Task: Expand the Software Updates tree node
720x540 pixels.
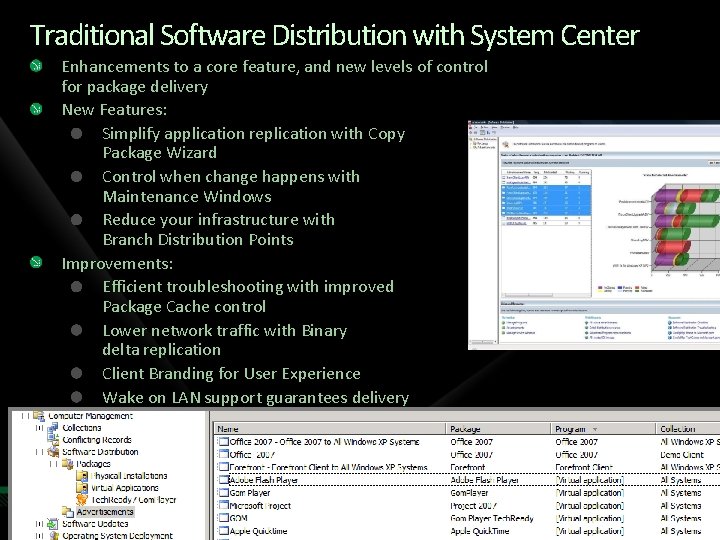Action: click(x=39, y=523)
